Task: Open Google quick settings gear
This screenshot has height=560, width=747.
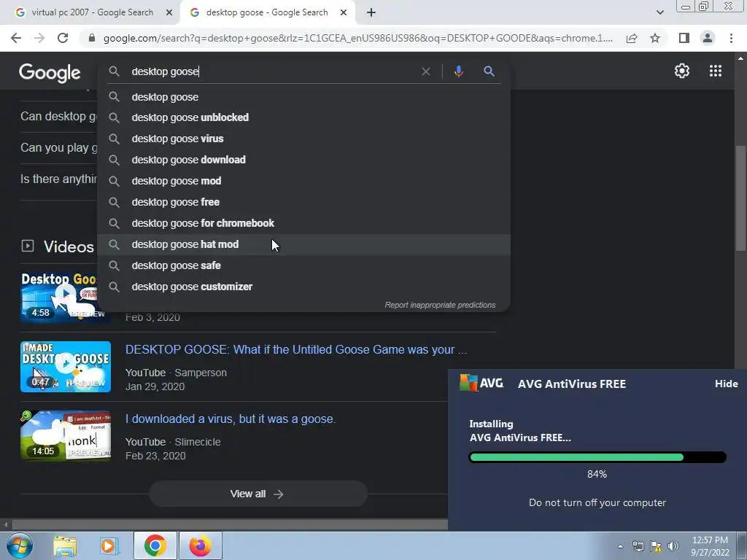Action: [x=682, y=71]
